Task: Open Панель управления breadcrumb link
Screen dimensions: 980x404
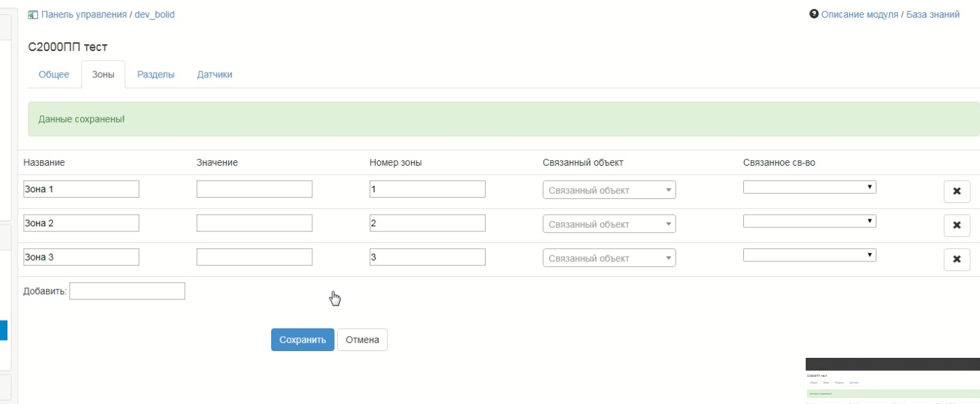Action: 85,14
